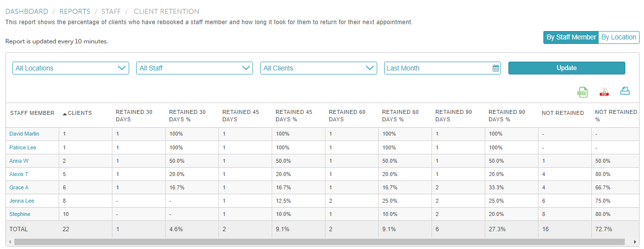Sort by Retained 90 Days % header
644x249 pixels.
click(507, 115)
